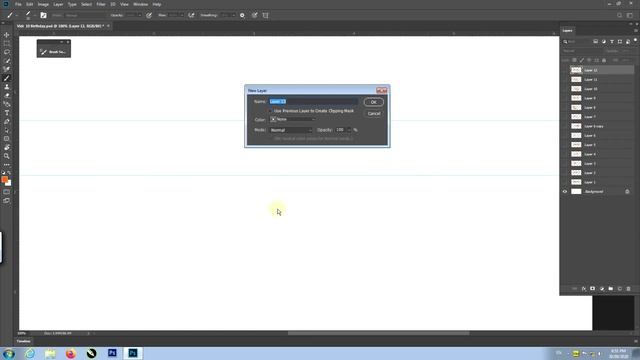Hide the Background layer eye icon
This screenshot has height=360, width=640.
click(565, 191)
